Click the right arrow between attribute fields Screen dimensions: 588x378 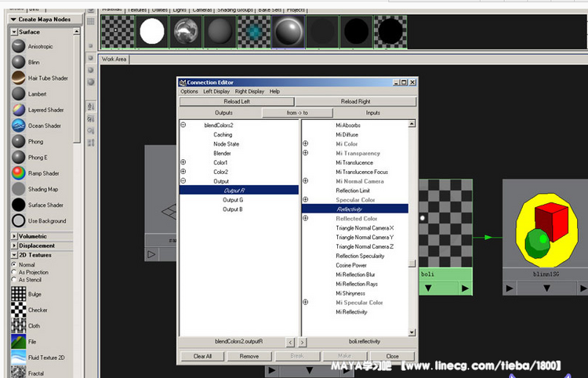[303, 342]
